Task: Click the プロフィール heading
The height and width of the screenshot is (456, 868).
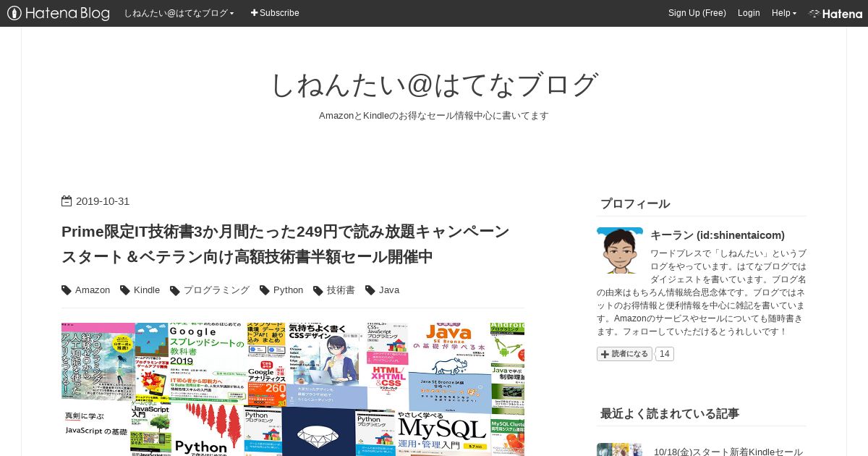Action: pyautogui.click(x=635, y=203)
